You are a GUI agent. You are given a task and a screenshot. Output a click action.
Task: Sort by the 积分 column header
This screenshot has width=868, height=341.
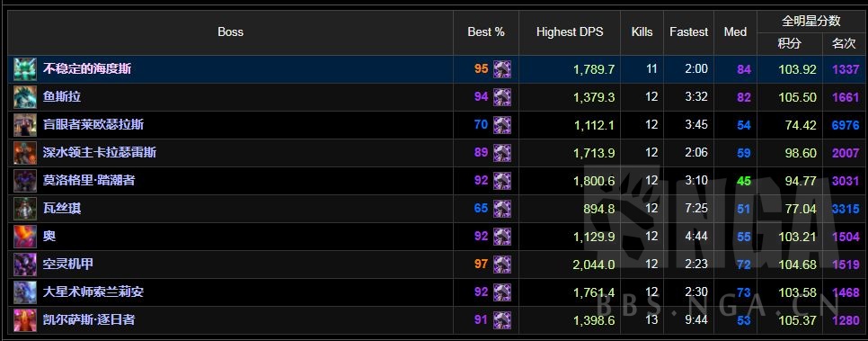pyautogui.click(x=790, y=43)
